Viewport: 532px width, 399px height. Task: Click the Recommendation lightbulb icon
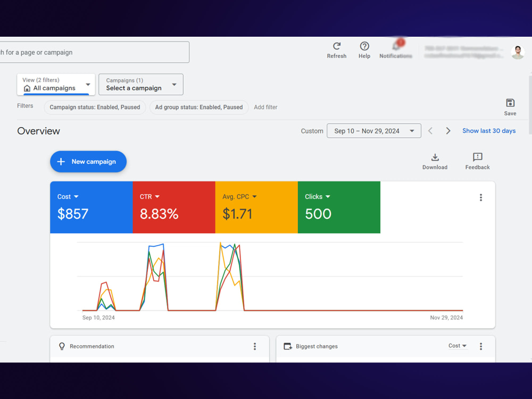(x=62, y=346)
